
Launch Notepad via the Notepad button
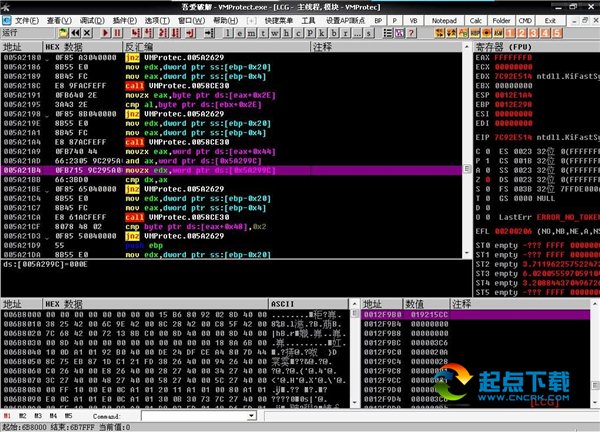tap(444, 21)
